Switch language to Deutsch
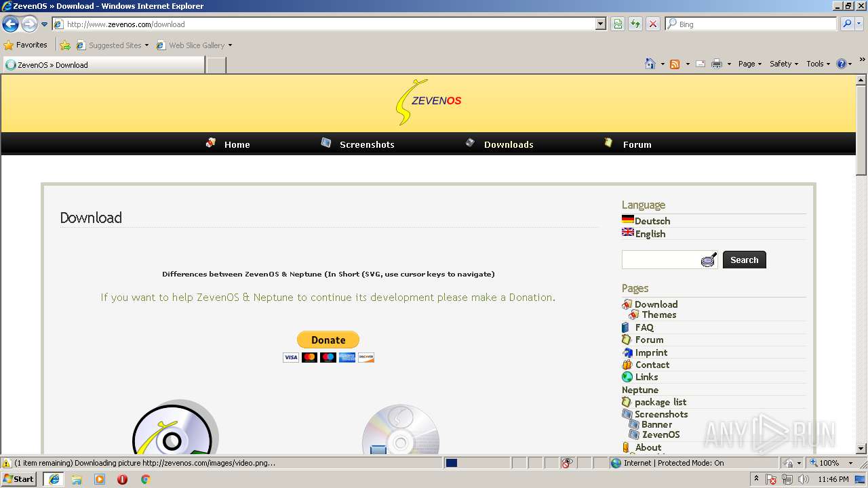Screen dimensions: 868x488 point(652,221)
